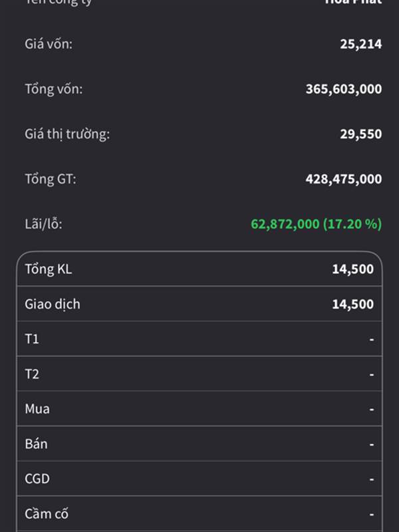Image resolution: width=399 pixels, height=532 pixels.
Task: Select the Tổng KL row
Action: [199, 269]
